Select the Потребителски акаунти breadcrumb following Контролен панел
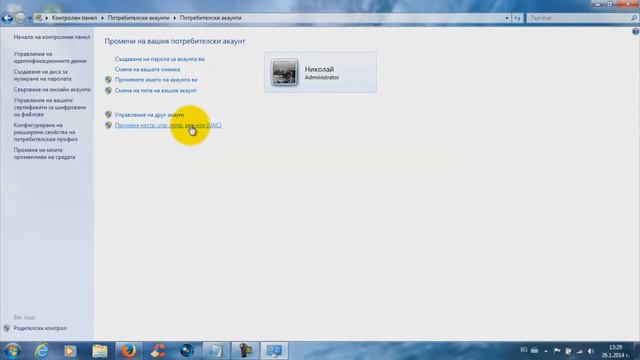Viewport: 640px width, 360px height. point(138,18)
